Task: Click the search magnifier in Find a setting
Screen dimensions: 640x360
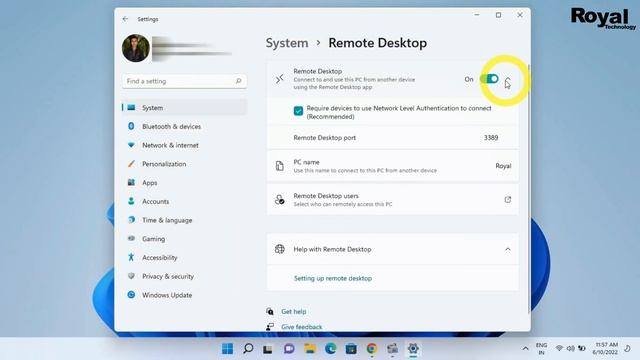Action: 238,81
